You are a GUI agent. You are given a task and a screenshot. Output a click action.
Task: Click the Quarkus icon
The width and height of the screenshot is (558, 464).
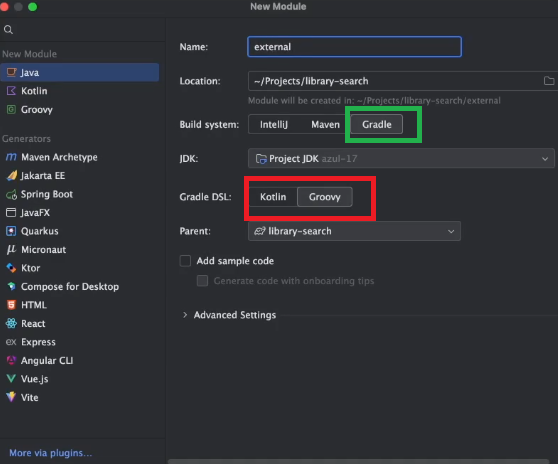[x=11, y=231]
